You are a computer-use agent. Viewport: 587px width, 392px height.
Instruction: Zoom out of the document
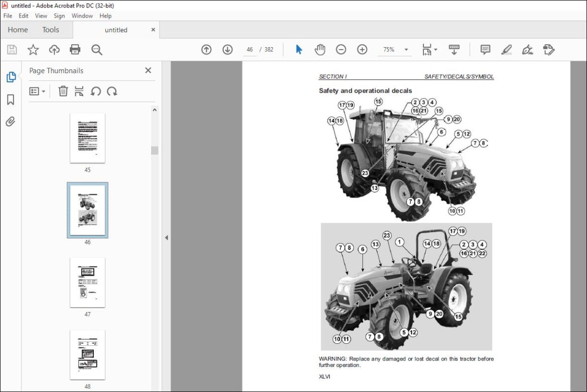(341, 49)
